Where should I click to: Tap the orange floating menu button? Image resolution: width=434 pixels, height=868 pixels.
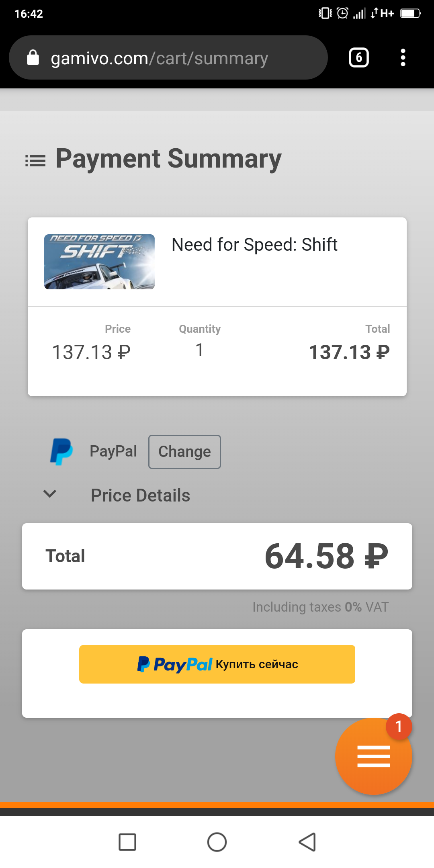[x=373, y=756]
